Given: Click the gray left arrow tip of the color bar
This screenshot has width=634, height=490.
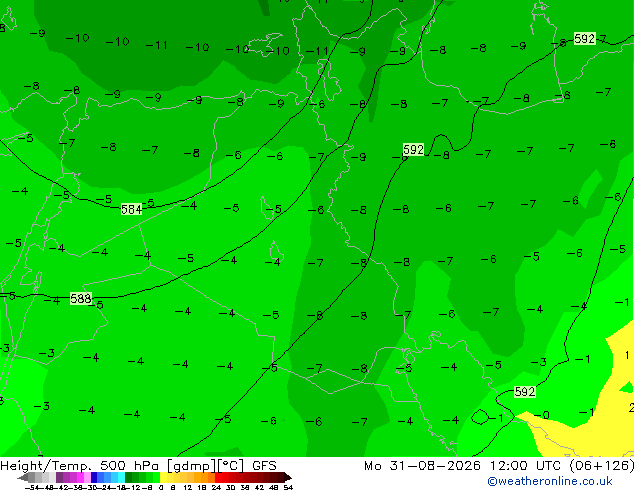Looking at the screenshot, I should (x=23, y=477).
